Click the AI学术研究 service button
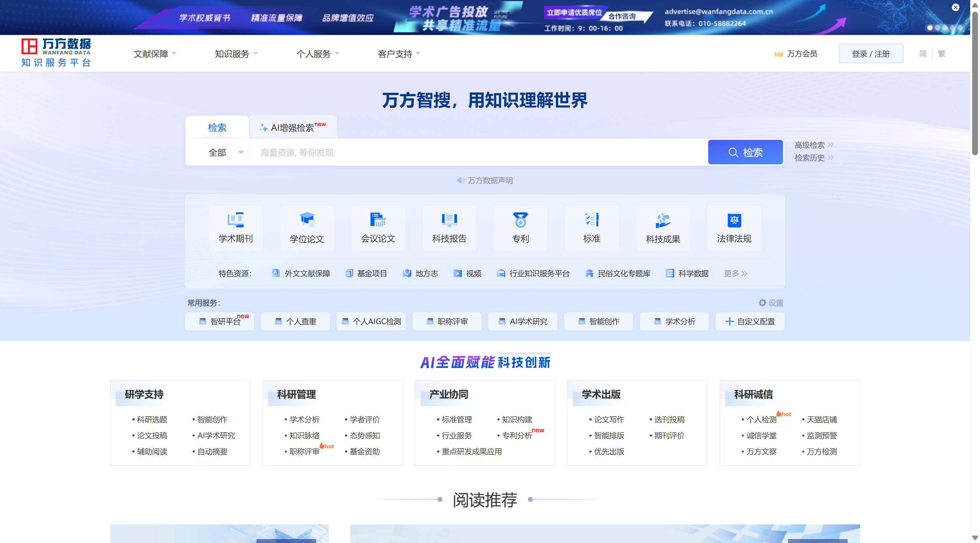 pos(522,321)
